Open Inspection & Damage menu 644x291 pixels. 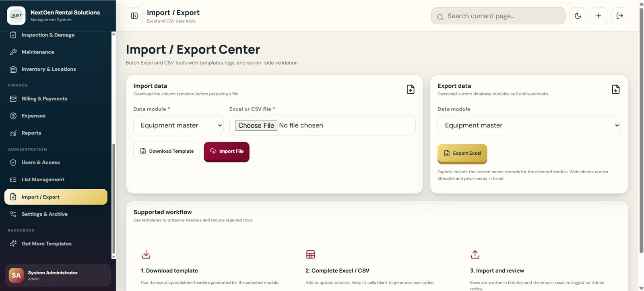tap(56, 35)
